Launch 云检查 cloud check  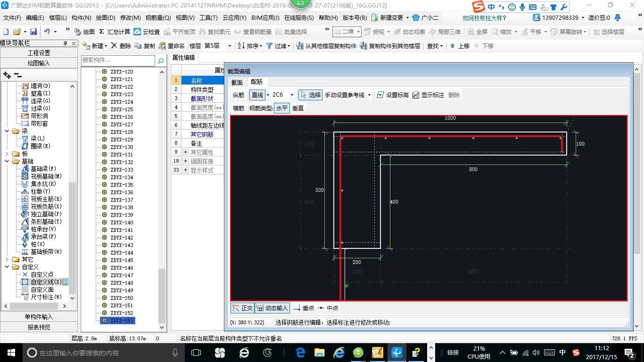tap(147, 32)
